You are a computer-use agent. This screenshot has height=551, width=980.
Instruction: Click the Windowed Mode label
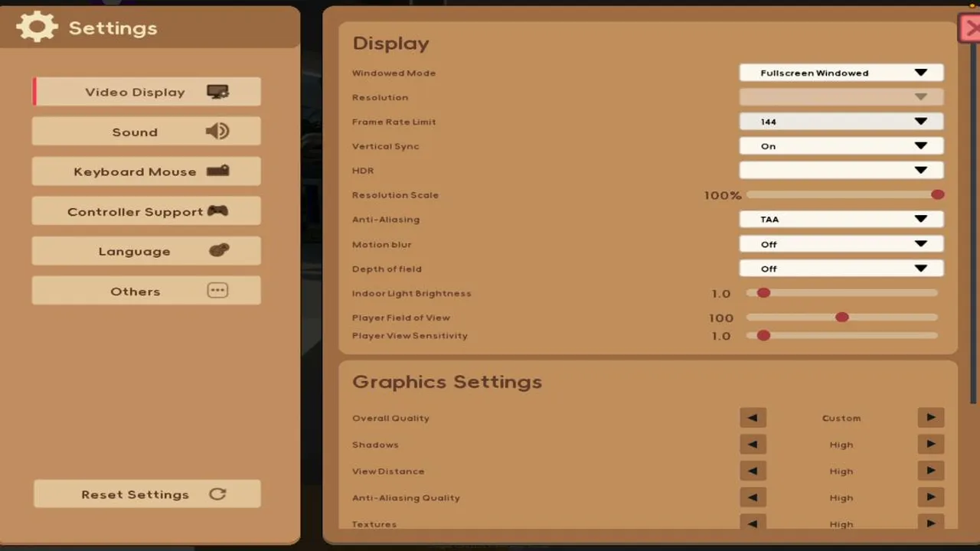click(x=394, y=73)
